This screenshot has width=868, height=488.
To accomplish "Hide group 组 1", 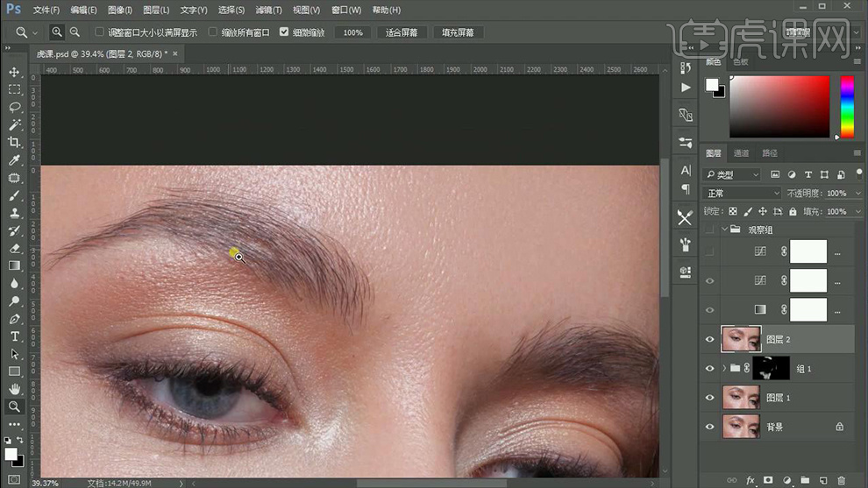I will click(709, 369).
